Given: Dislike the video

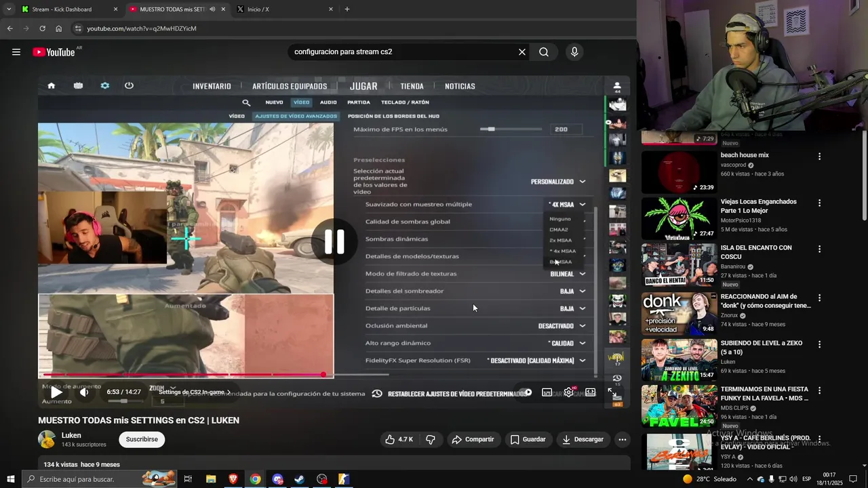Looking at the screenshot, I should [431, 439].
